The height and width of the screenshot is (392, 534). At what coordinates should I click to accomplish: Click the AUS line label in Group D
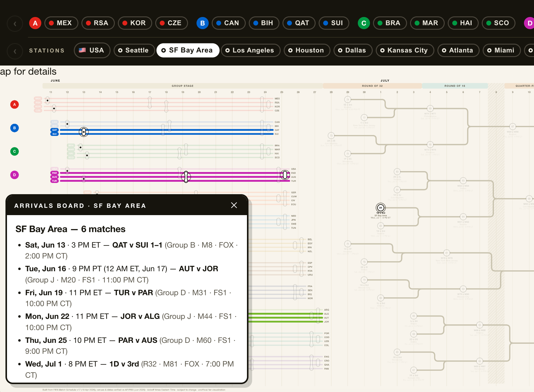pyautogui.click(x=55, y=177)
